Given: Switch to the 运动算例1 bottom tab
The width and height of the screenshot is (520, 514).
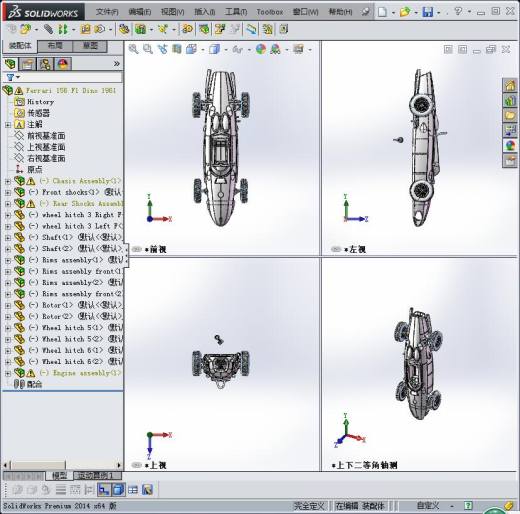Looking at the screenshot, I should tap(97, 475).
